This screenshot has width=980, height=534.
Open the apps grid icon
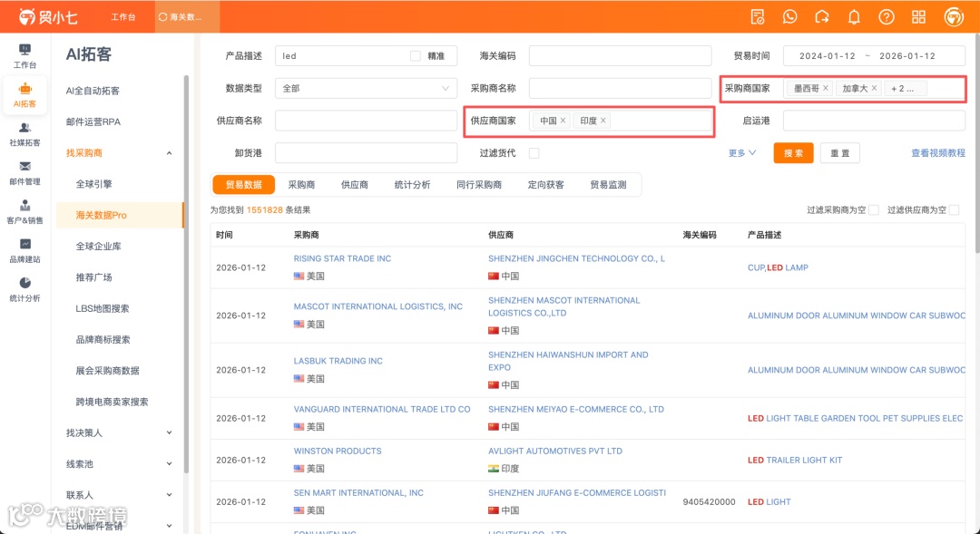pyautogui.click(x=918, y=17)
